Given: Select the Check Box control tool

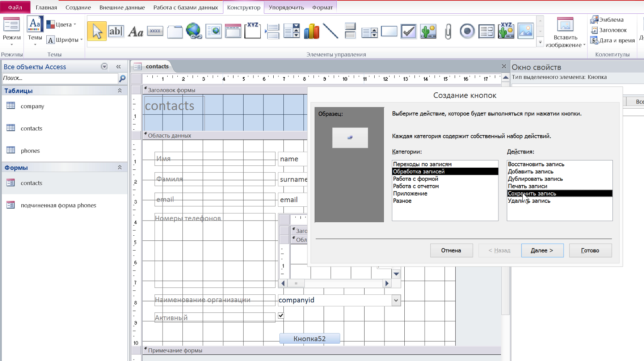Looking at the screenshot, I should pyautogui.click(x=408, y=32).
